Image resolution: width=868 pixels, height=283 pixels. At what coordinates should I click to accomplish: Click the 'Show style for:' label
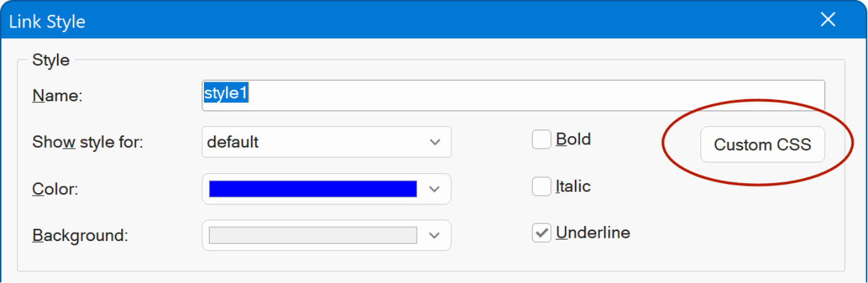[x=87, y=142]
